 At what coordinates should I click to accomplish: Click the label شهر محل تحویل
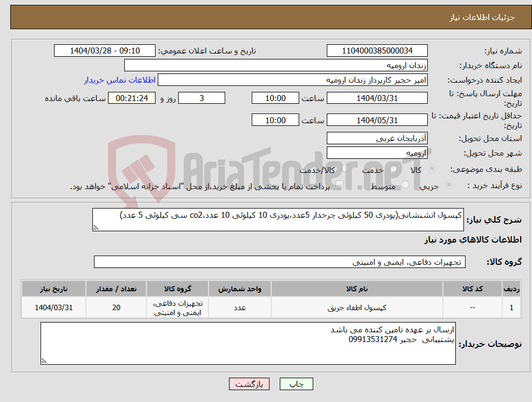493,153
